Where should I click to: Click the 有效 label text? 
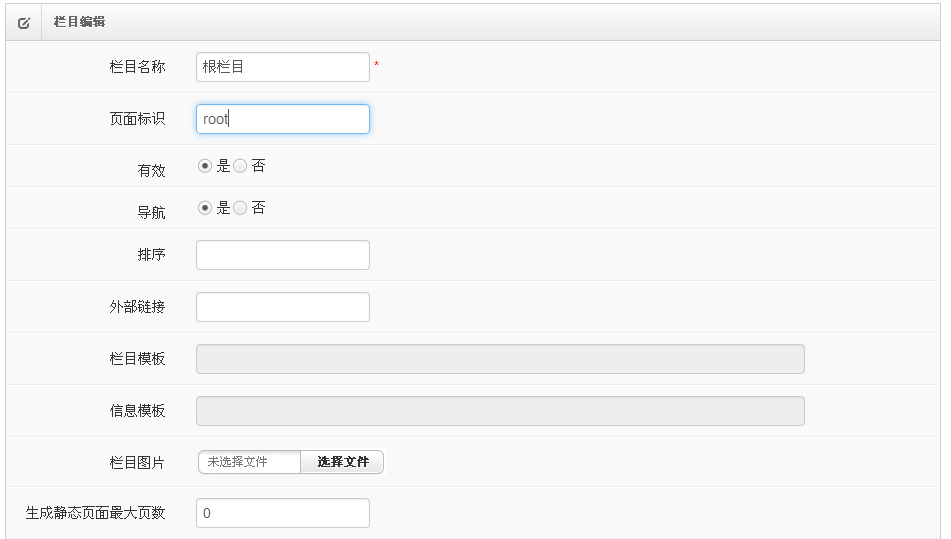pos(151,170)
